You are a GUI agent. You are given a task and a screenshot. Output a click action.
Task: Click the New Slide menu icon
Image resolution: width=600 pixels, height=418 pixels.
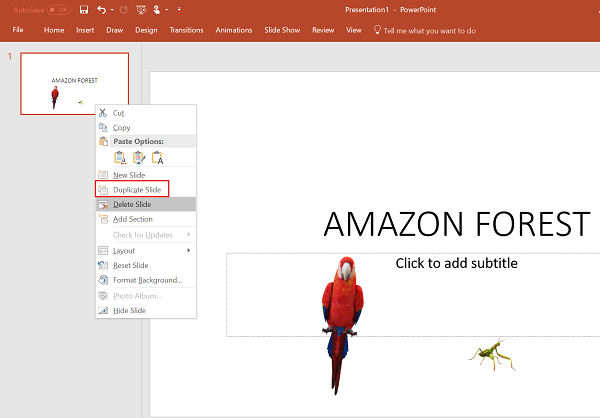103,175
